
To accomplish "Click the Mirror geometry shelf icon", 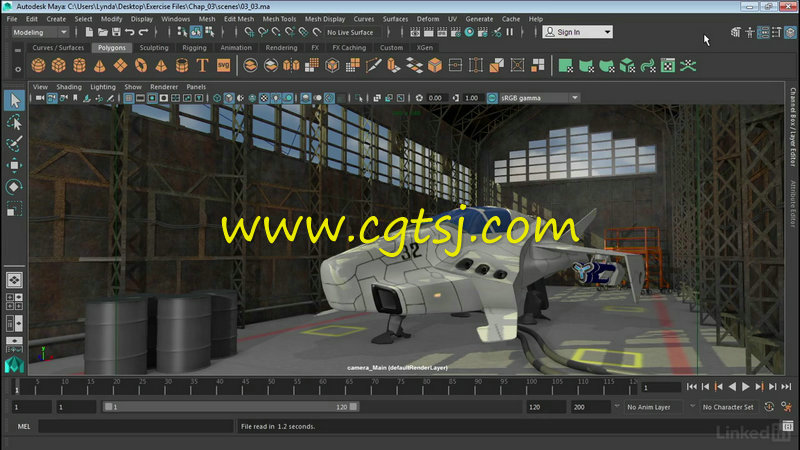I will [291, 65].
